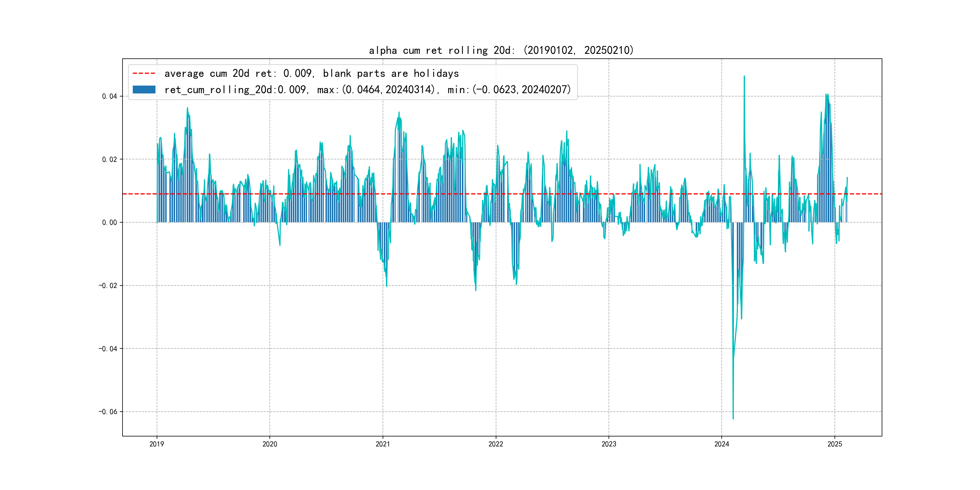Click the 2021 x-axis tick label
980x490 pixels.
point(383,444)
